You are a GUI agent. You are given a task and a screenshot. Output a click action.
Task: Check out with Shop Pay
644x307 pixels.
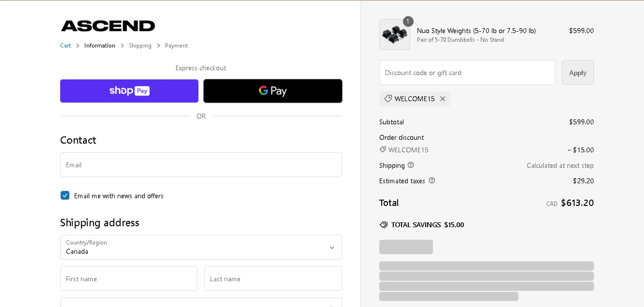tap(129, 91)
